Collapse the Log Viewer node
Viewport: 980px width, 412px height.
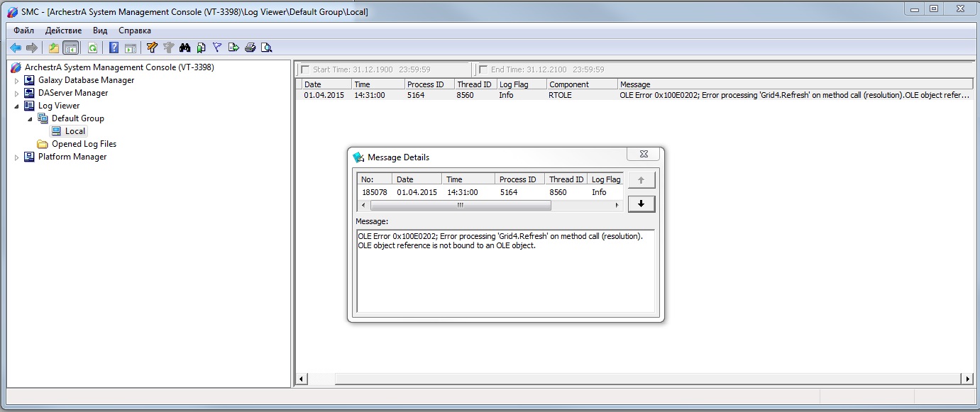(17, 106)
